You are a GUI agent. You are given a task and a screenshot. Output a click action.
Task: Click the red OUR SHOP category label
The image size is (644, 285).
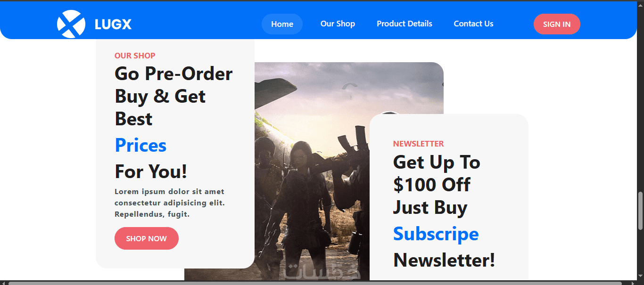[135, 56]
